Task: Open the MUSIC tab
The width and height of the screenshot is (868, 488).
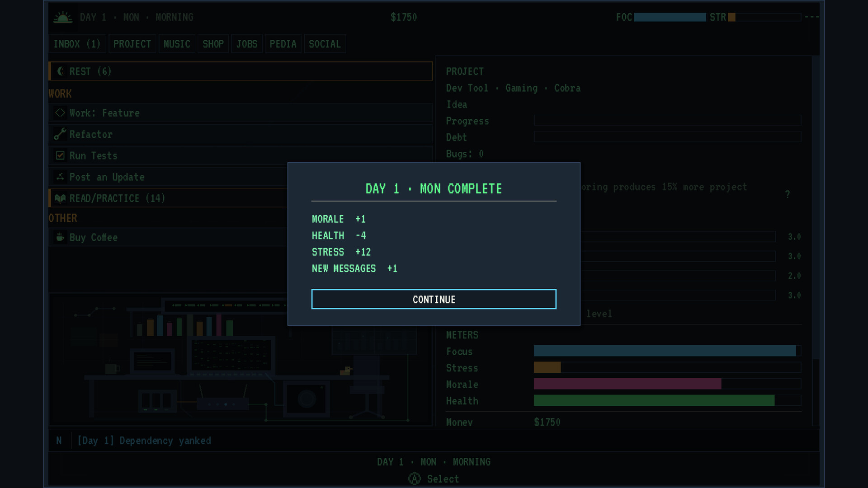Action: (x=177, y=44)
